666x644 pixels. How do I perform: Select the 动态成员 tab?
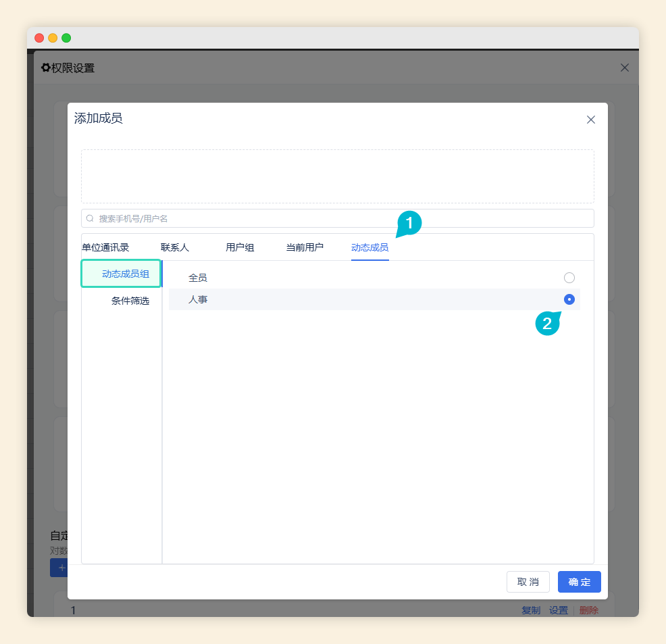(x=370, y=247)
